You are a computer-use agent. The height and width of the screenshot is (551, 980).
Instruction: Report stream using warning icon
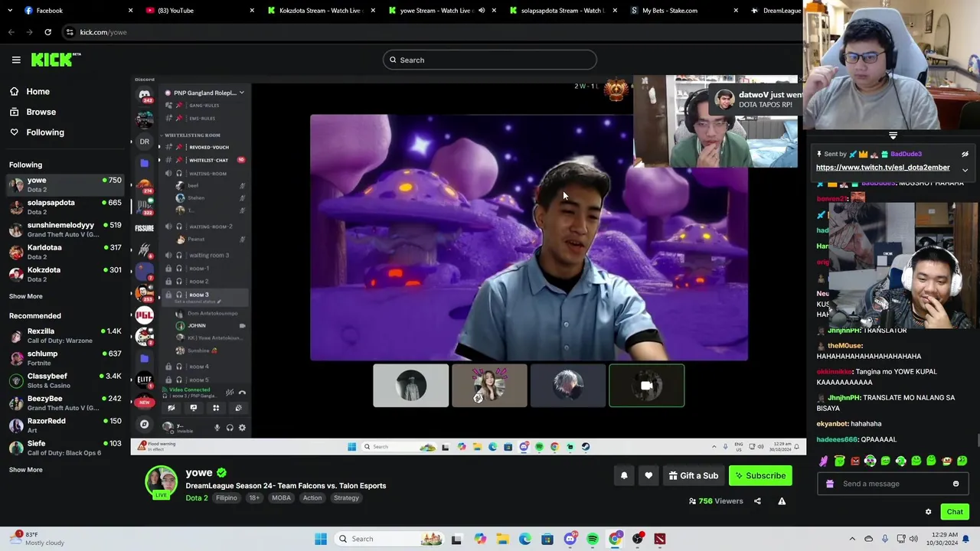click(x=782, y=501)
